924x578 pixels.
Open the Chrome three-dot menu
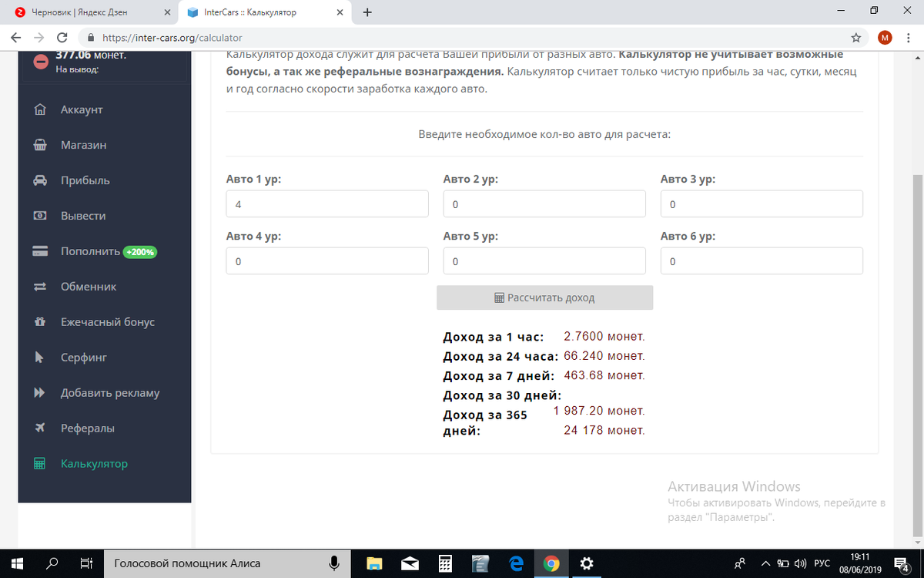point(909,37)
